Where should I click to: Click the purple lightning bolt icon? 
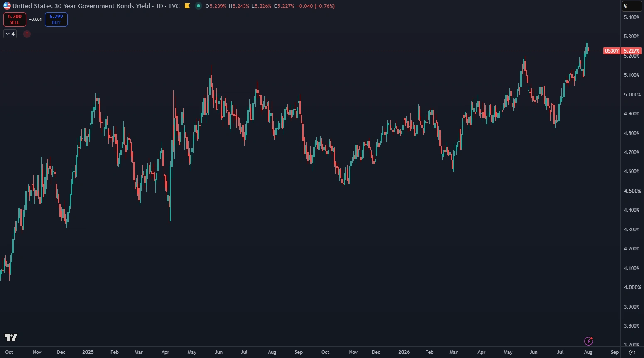click(588, 341)
